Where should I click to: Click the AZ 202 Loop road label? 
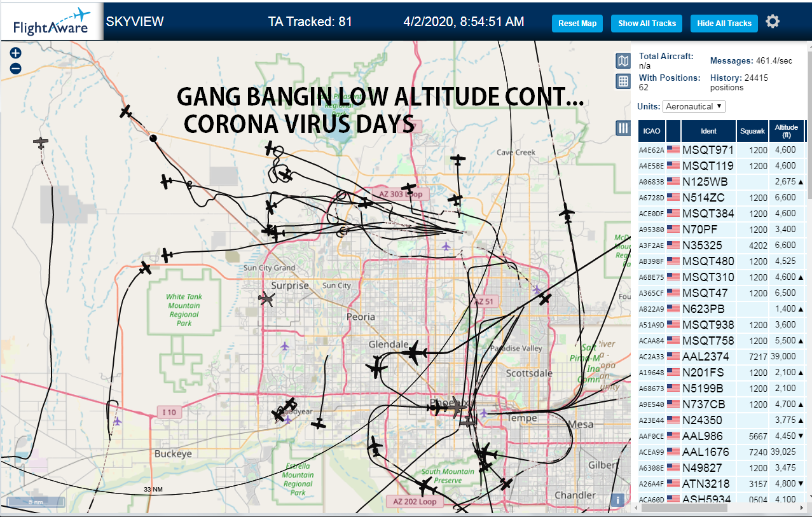tap(415, 501)
